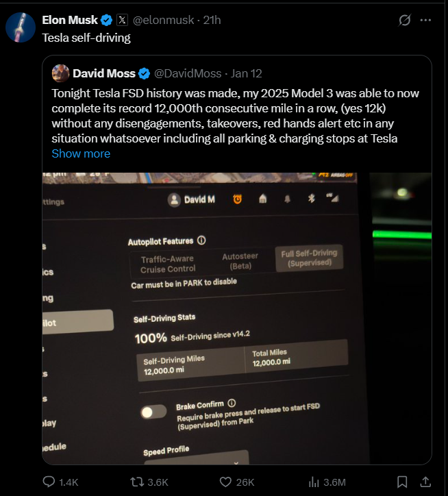Click the reply comment icon
The image size is (448, 496).
tap(49, 482)
